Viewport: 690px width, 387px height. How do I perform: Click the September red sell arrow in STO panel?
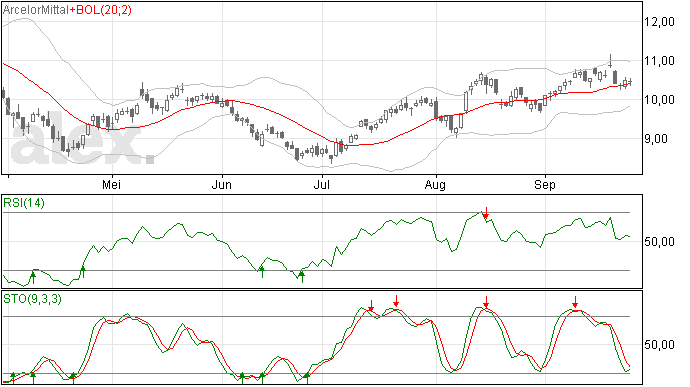pos(575,302)
